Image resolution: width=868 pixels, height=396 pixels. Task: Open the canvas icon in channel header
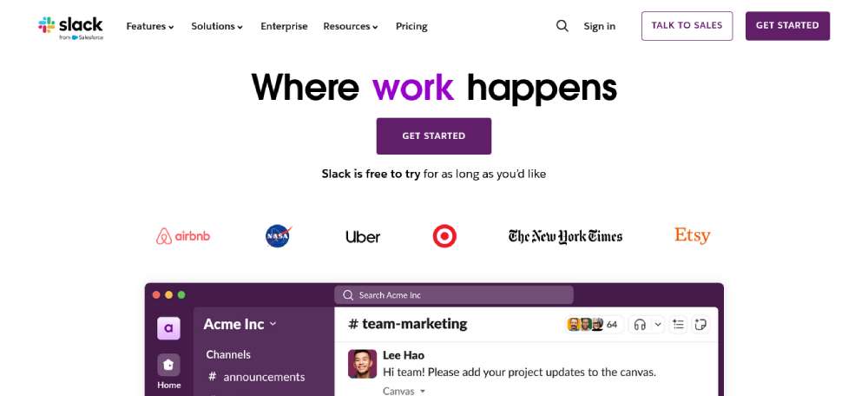pyautogui.click(x=701, y=325)
